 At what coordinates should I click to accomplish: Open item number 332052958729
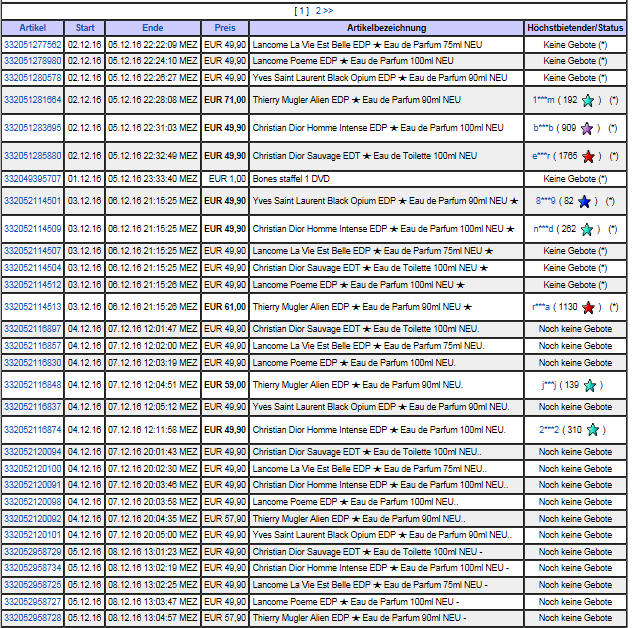coord(33,552)
